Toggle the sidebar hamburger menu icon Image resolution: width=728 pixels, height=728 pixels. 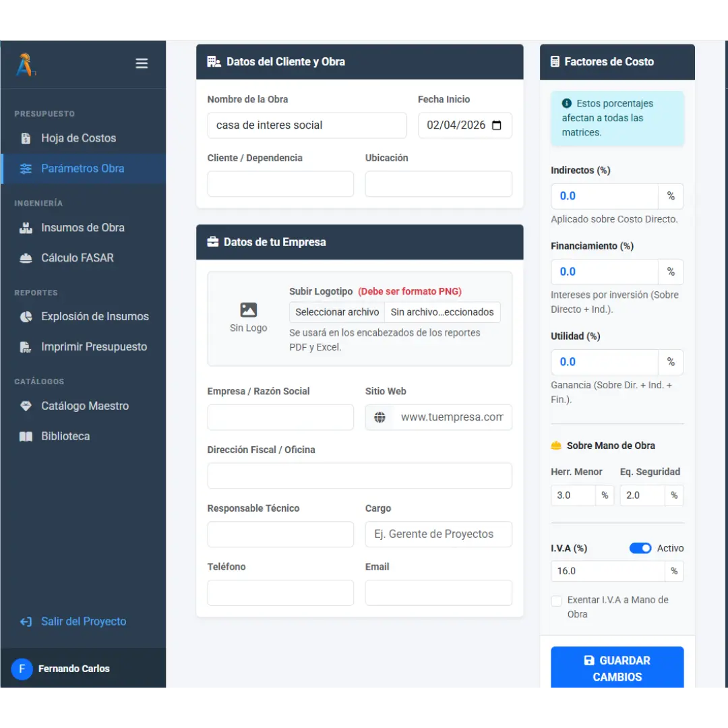click(142, 63)
